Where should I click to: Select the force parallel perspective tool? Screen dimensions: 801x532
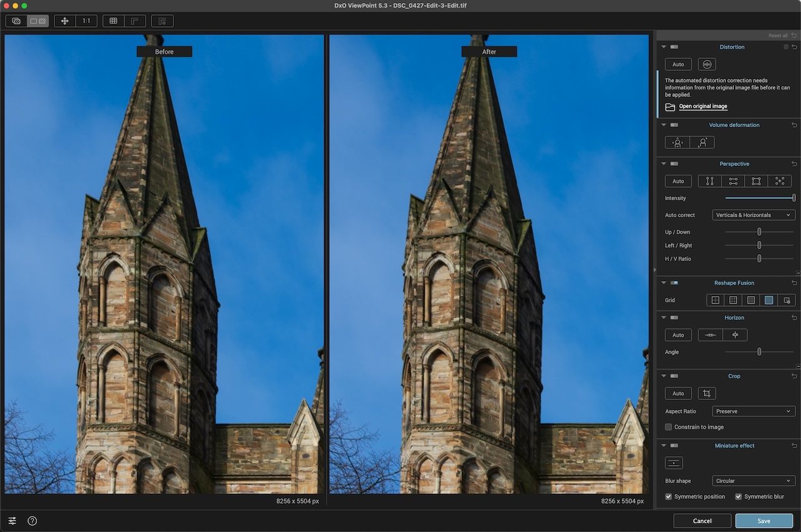coord(709,181)
